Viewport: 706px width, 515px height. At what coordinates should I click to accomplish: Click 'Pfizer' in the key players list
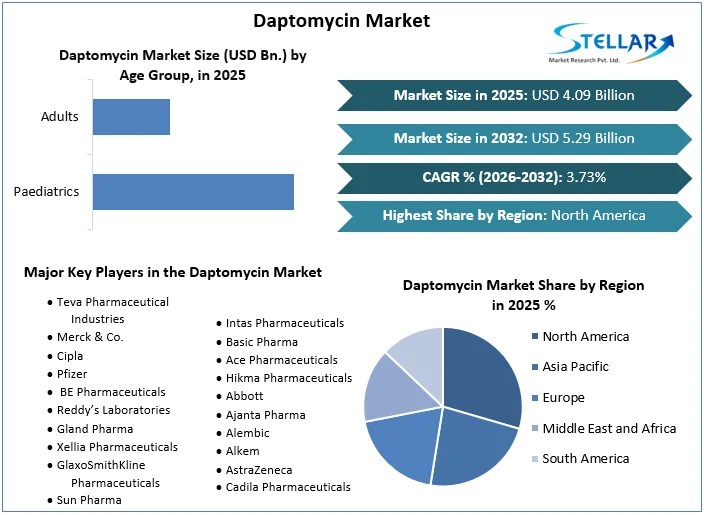pos(72,374)
